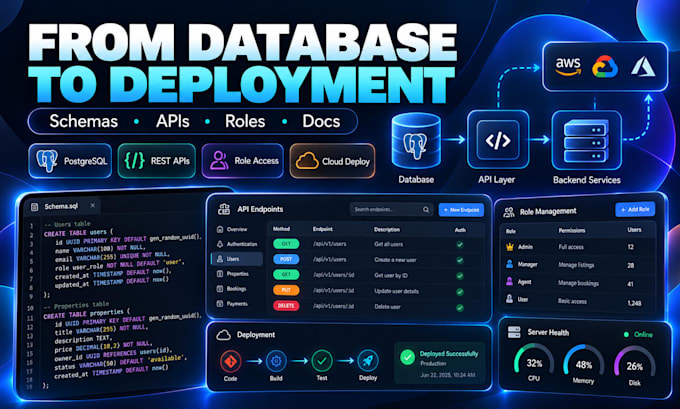Open the Overview sidebar item
The height and width of the screenshot is (409, 680).
(x=237, y=229)
